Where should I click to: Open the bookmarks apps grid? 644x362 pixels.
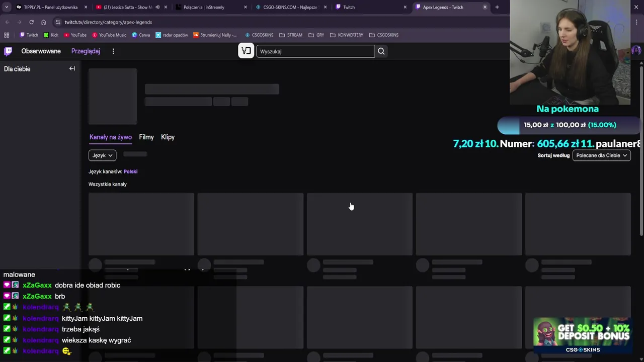tap(7, 35)
